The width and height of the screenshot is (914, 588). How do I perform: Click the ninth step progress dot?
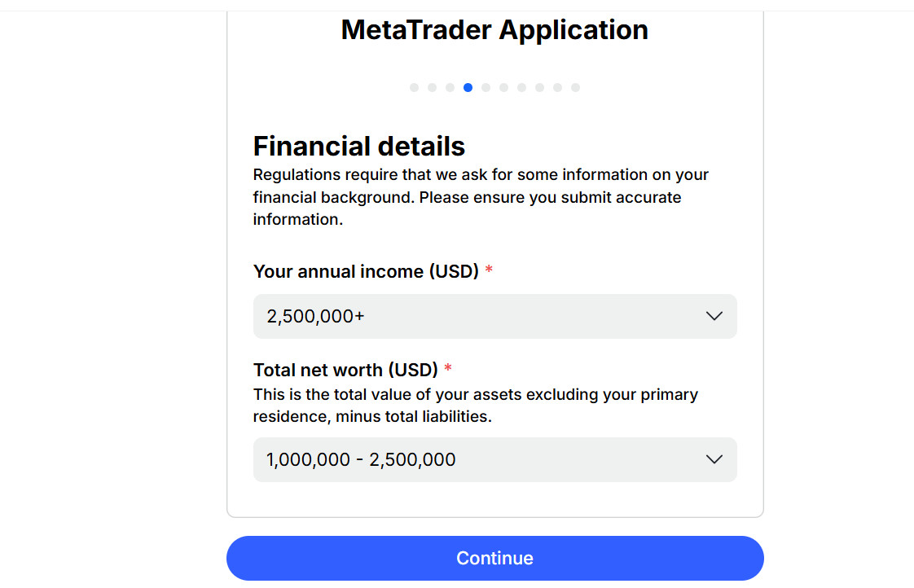tap(557, 88)
